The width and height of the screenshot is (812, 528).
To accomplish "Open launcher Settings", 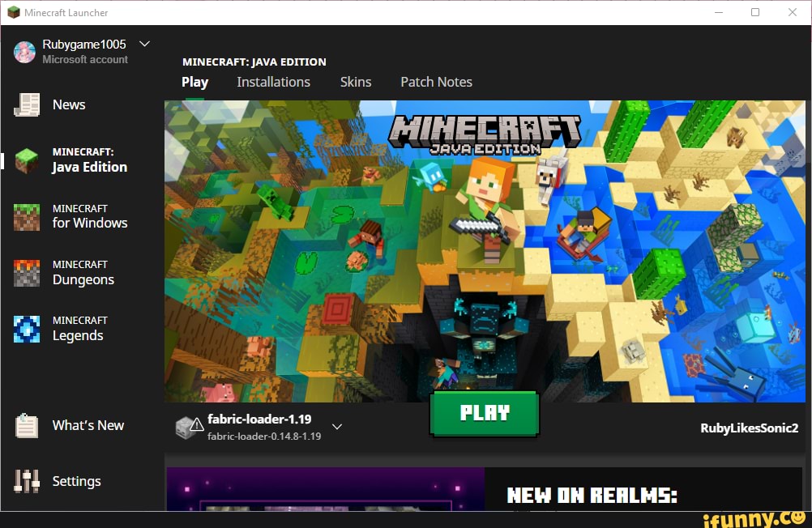I will [x=77, y=481].
